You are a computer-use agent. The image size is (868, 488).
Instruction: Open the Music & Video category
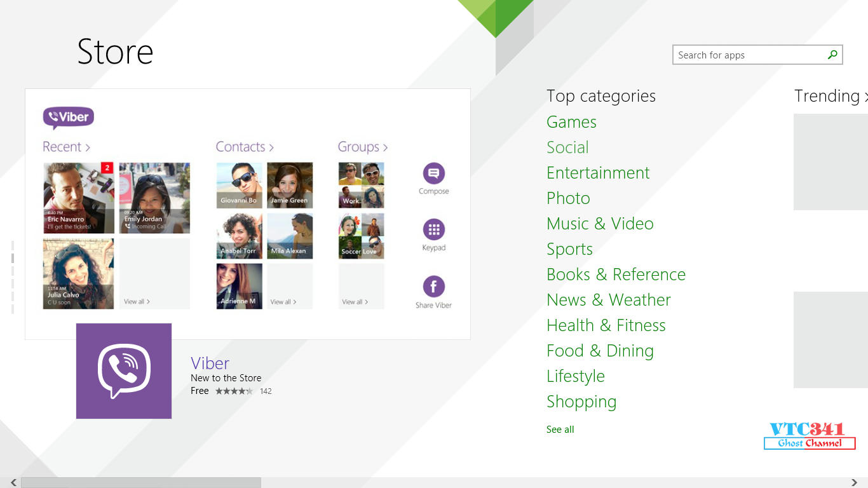point(600,224)
